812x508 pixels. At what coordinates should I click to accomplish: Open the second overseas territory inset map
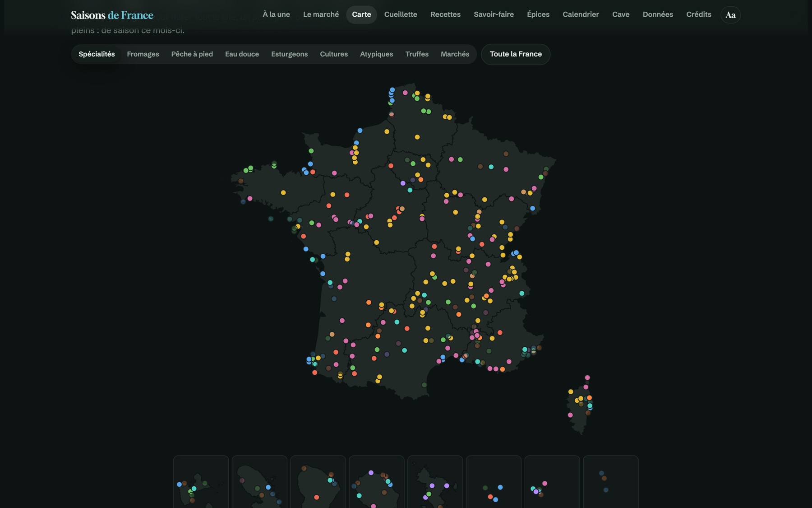[x=259, y=482]
